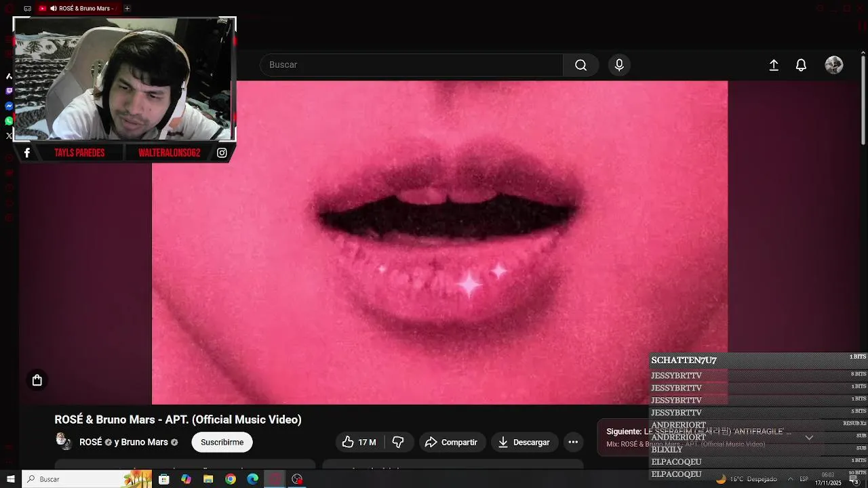This screenshot has width=868, height=488.
Task: Click the Descargar download button
Action: [x=524, y=442]
